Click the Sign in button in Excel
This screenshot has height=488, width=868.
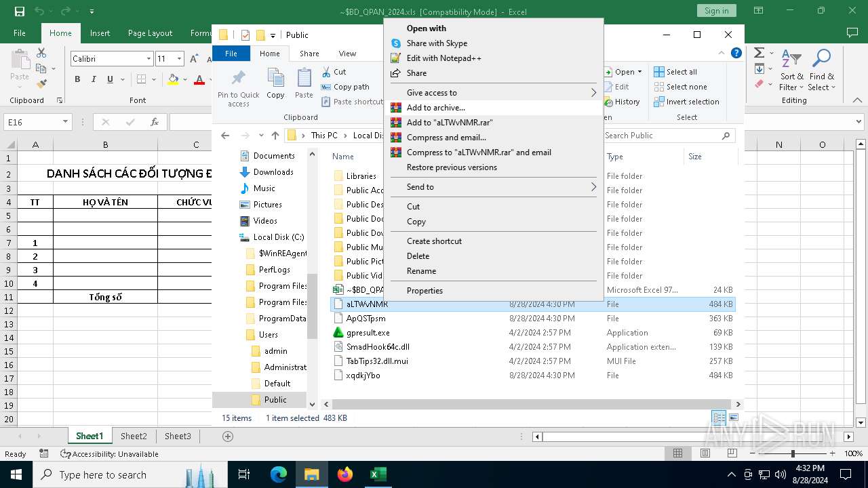tap(716, 10)
